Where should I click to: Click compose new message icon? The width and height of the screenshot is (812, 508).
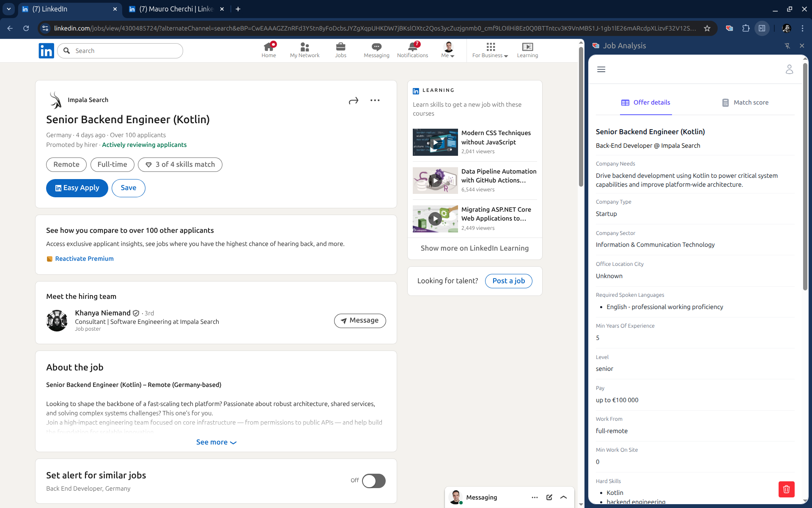549,497
